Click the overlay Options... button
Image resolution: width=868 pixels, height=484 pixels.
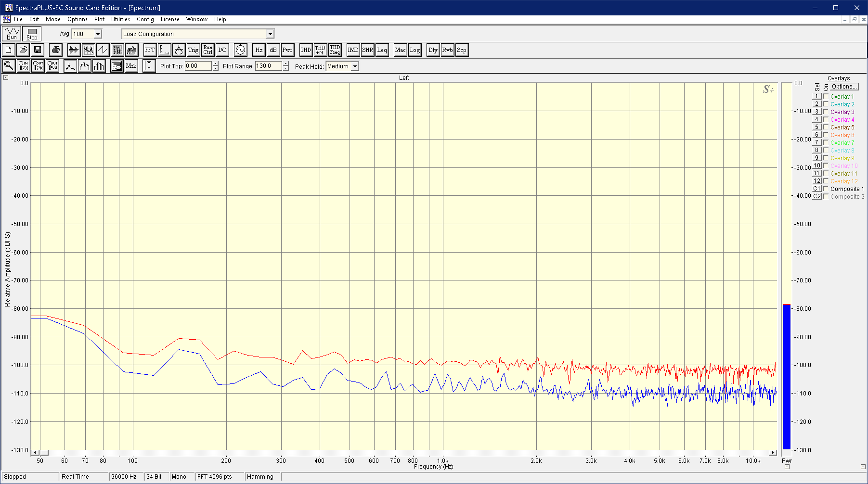click(844, 87)
